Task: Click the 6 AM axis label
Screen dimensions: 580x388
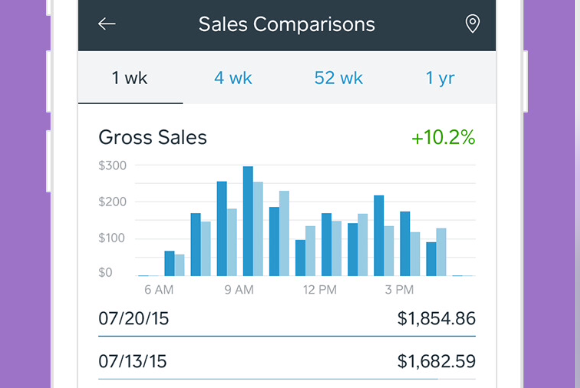Action: click(159, 290)
